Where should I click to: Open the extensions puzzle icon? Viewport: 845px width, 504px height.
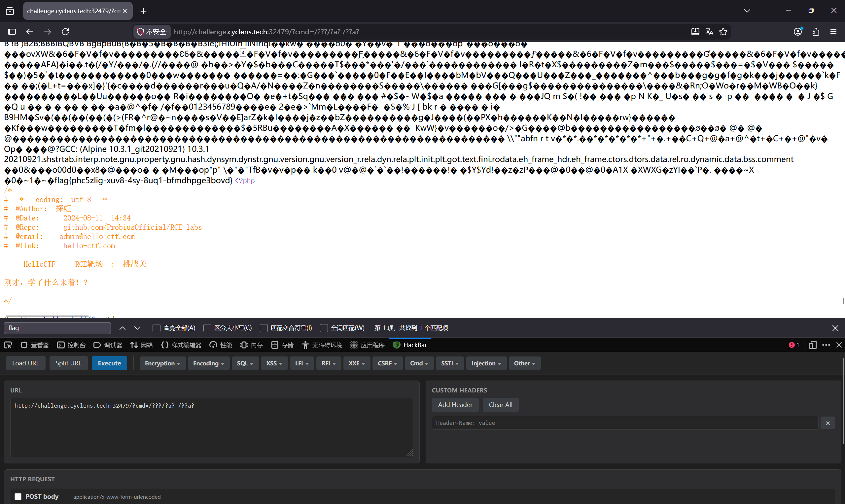pos(816,32)
